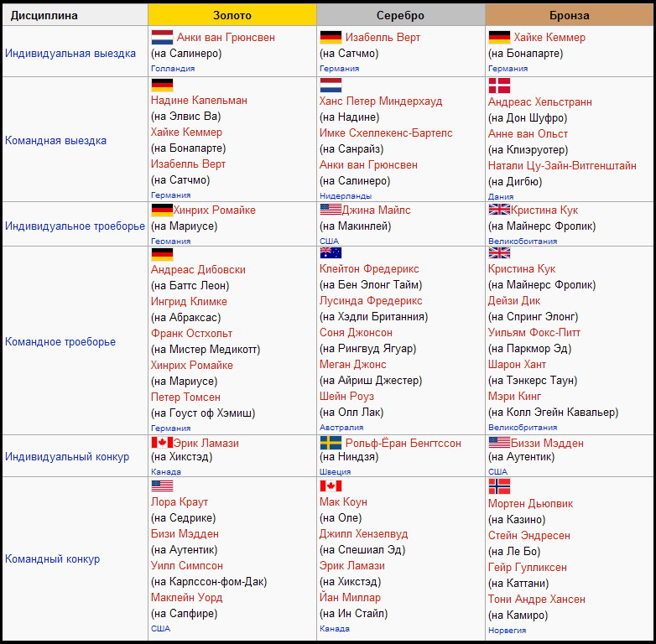Open the Индивидуальная выездка discipline link
The height and width of the screenshot is (644, 656).
[70, 54]
